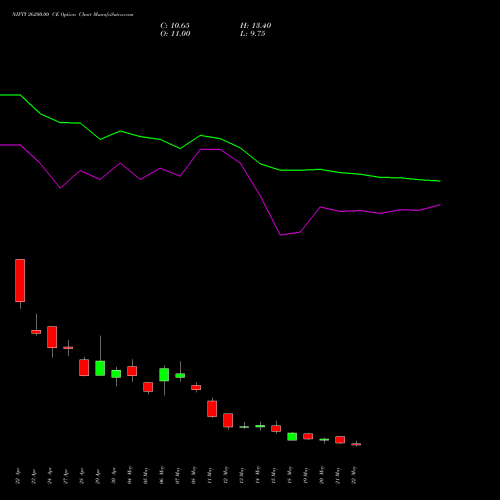
Task: Click the 04 May date label
Action: (x=130, y=475)
